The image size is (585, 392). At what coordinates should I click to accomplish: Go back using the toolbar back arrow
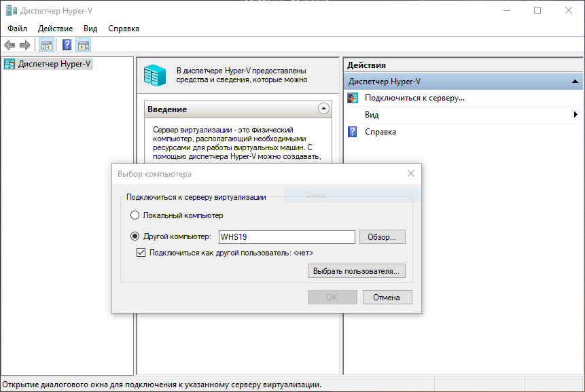pyautogui.click(x=10, y=46)
